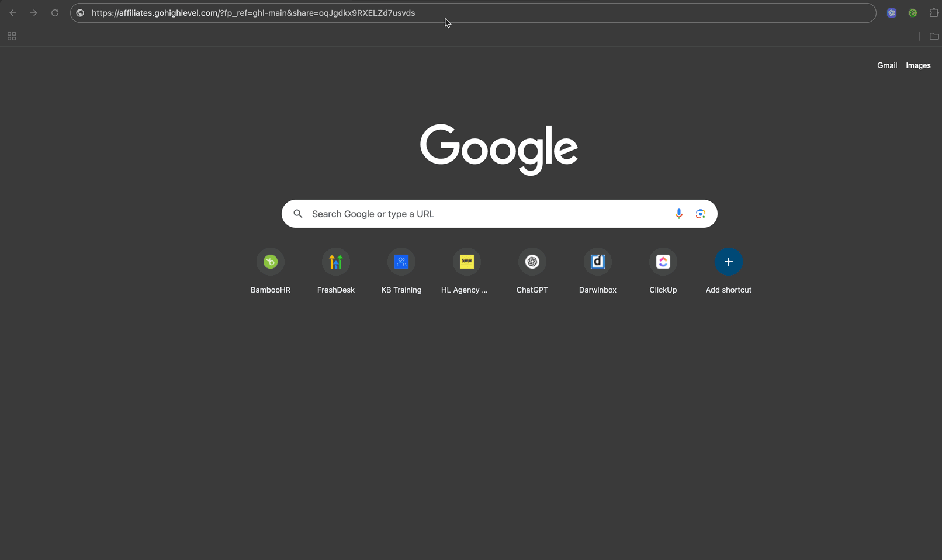Image resolution: width=942 pixels, height=560 pixels.
Task: Start a voice search with the microphone
Action: pyautogui.click(x=678, y=214)
